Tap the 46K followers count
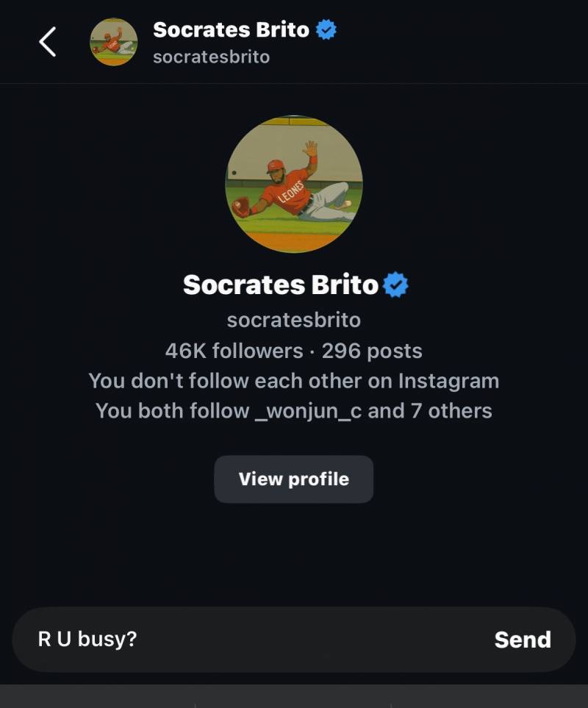 234,351
